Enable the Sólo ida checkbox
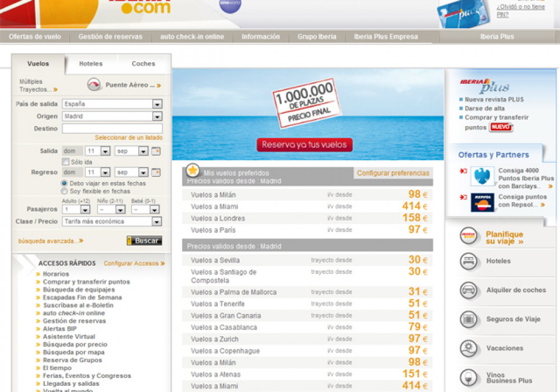This screenshot has height=392, width=560. point(66,162)
